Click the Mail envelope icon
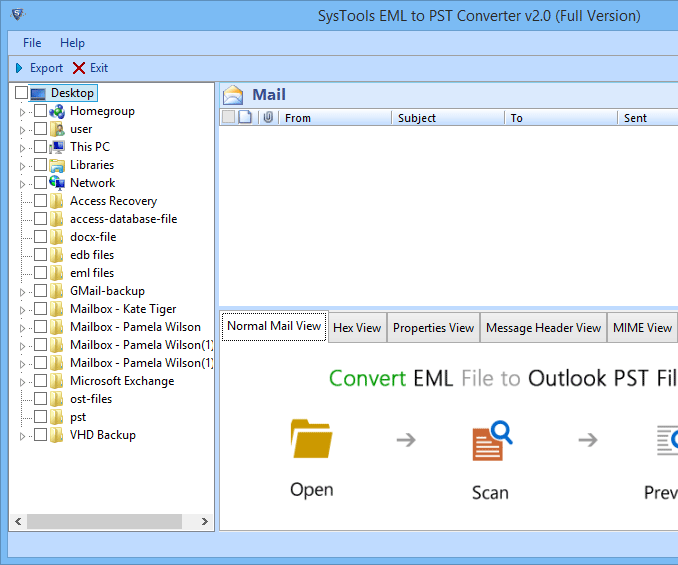Viewport: 678px width, 565px height. click(x=233, y=95)
